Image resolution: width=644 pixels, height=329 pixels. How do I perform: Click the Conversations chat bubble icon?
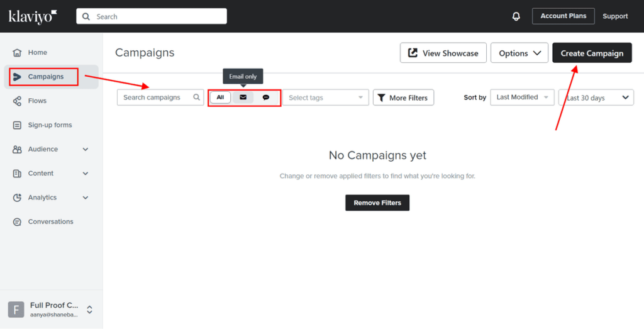(x=17, y=222)
